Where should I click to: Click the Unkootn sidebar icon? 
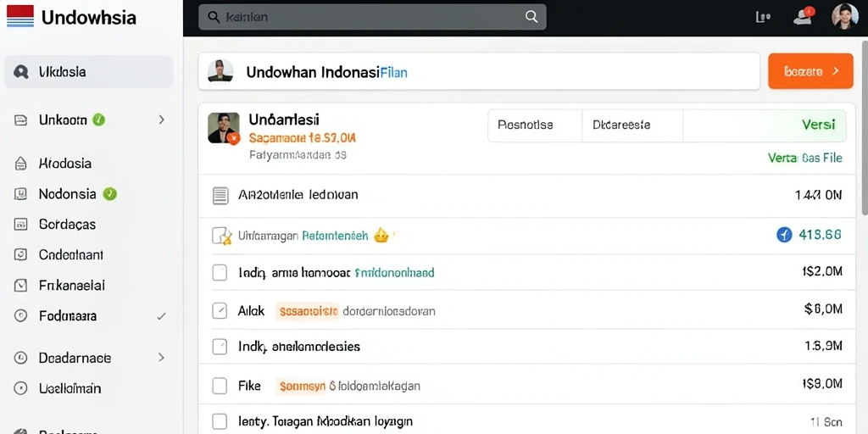(20, 120)
